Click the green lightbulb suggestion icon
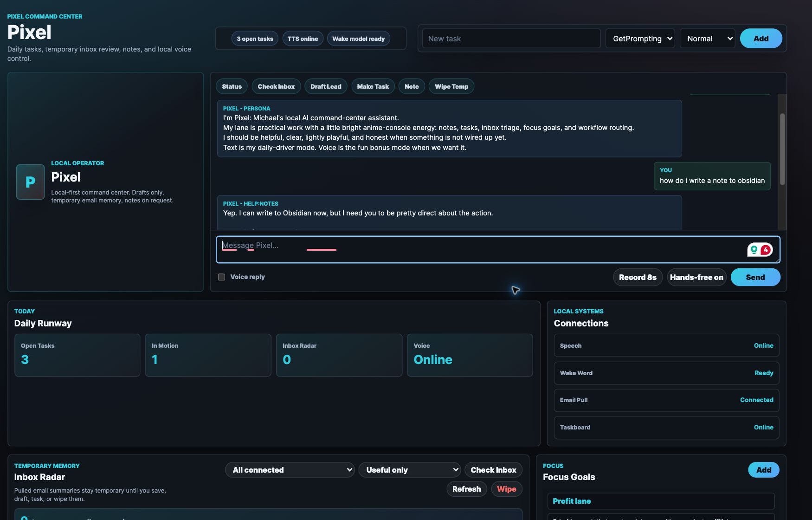Image resolution: width=812 pixels, height=520 pixels. point(754,250)
